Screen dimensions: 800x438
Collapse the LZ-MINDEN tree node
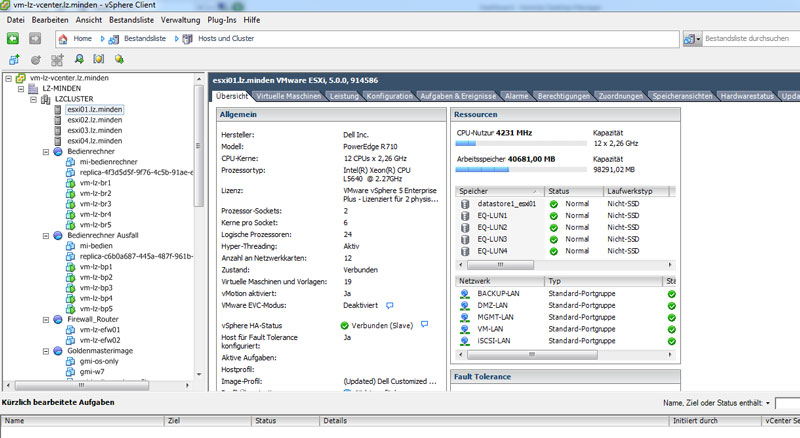(x=21, y=89)
